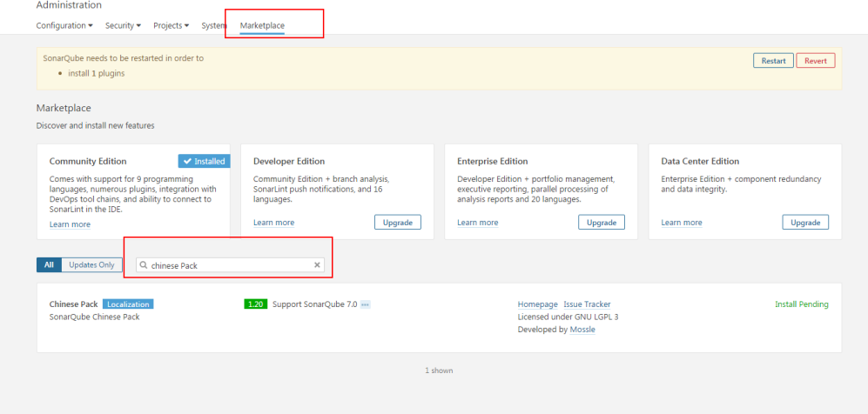Screen dimensions: 868x414
Task: Go to the System tab
Action: pos(213,25)
